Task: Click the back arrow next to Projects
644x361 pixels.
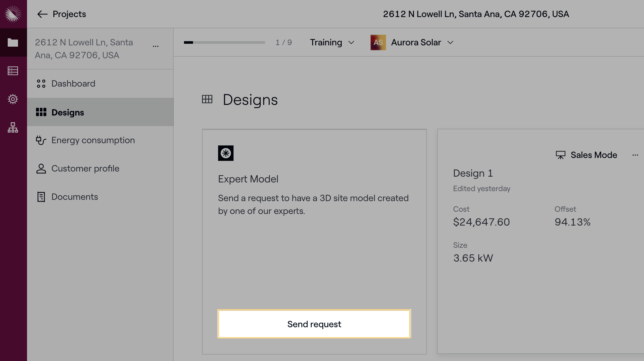Action: (x=42, y=14)
